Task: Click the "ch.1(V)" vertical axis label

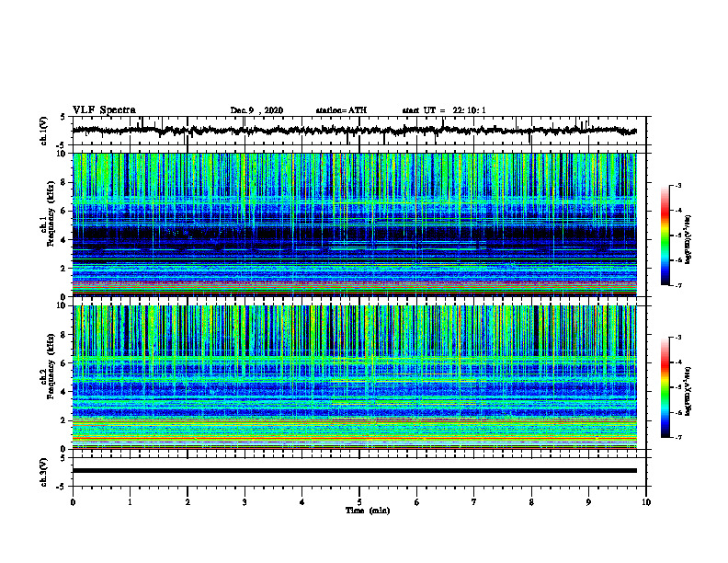Action: [x=44, y=131]
